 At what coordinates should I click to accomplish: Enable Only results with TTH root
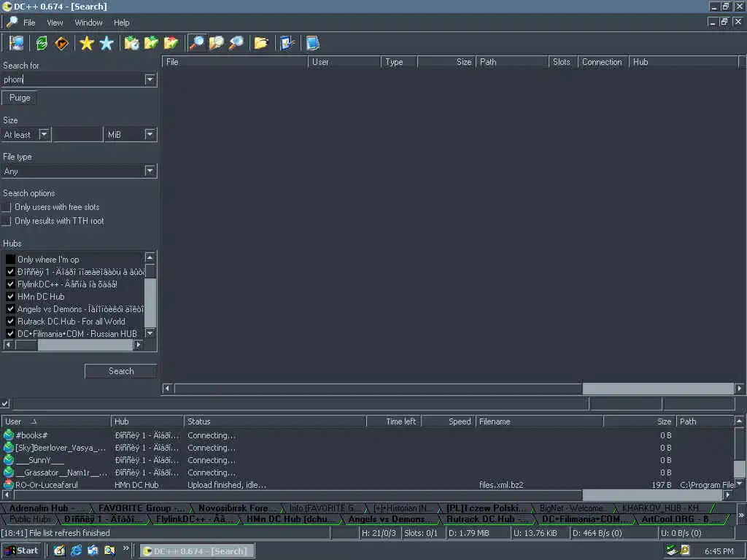tap(6, 221)
